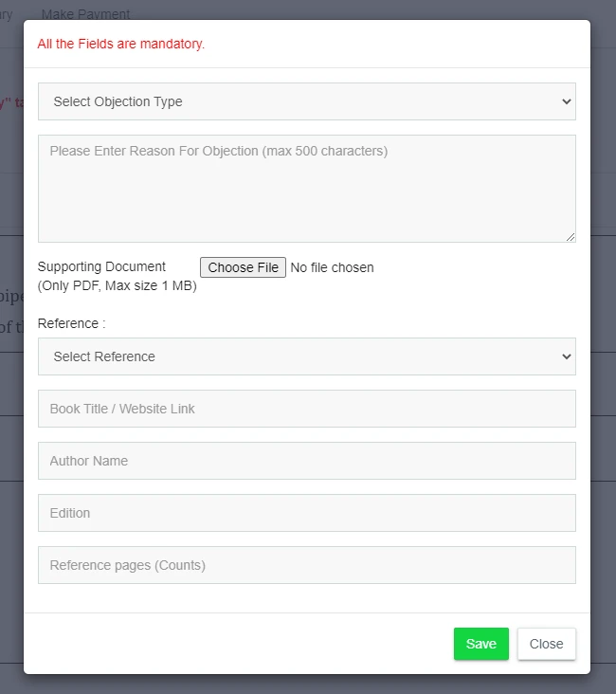Click the Supporting Document label
Viewport: 616px width, 694px height.
(x=101, y=266)
